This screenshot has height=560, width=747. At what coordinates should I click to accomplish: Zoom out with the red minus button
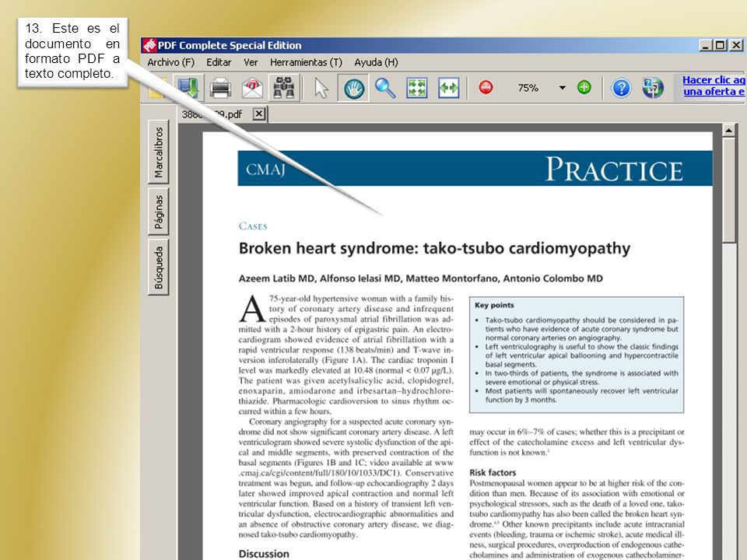486,88
